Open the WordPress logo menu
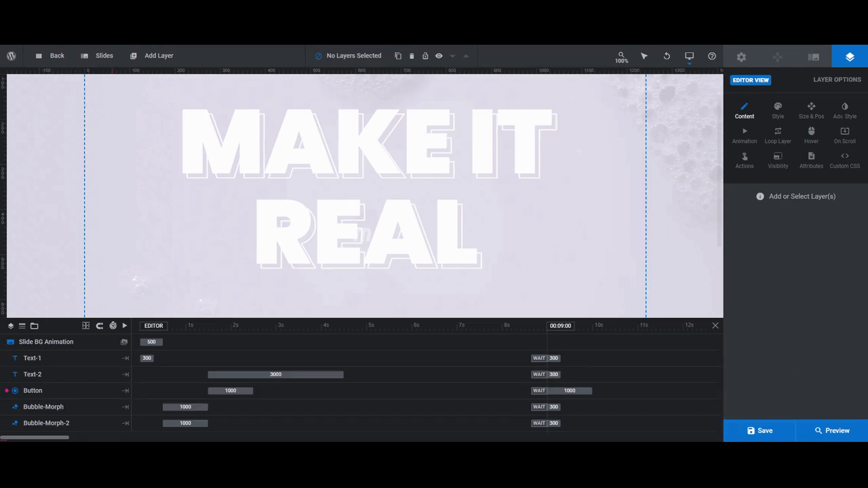The height and width of the screenshot is (488, 868). tap(12, 56)
